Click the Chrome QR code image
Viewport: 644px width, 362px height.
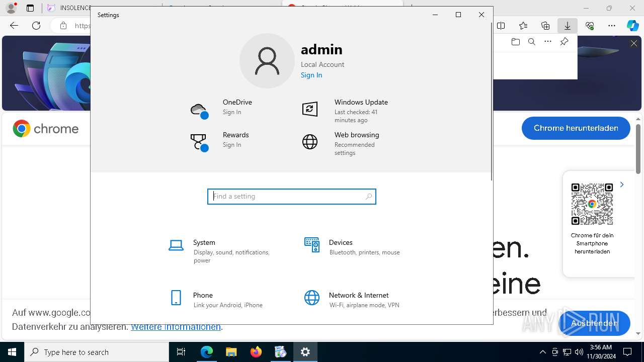(592, 204)
